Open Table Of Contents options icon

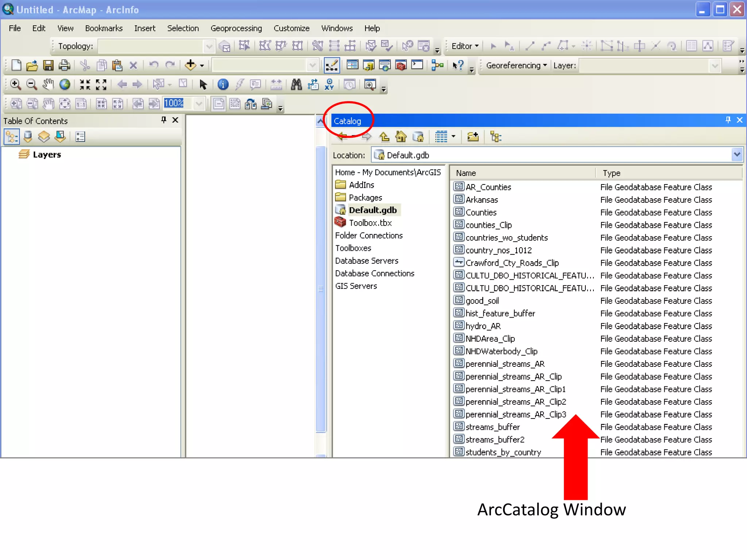pyautogui.click(x=80, y=137)
